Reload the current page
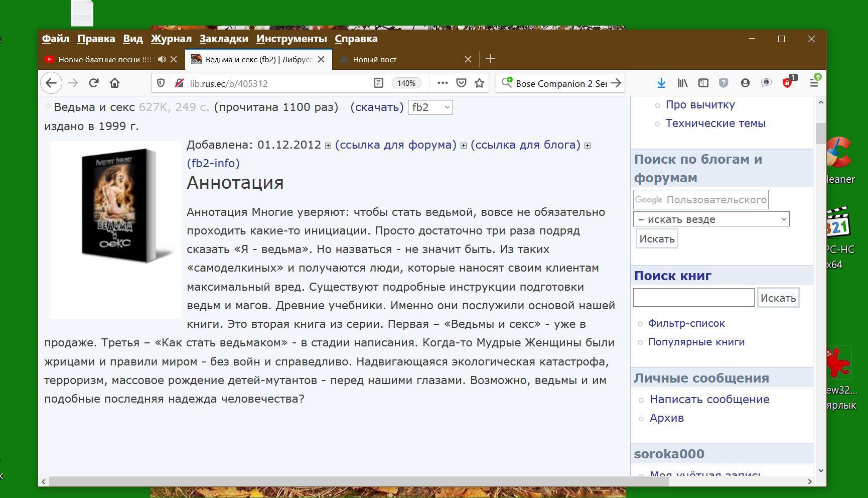This screenshot has width=868, height=498. pos(94,83)
